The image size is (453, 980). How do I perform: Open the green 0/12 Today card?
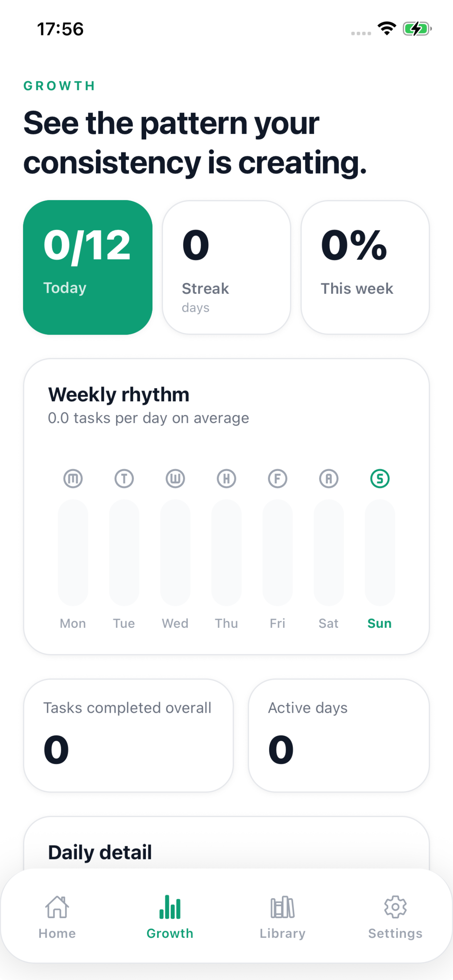(88, 268)
